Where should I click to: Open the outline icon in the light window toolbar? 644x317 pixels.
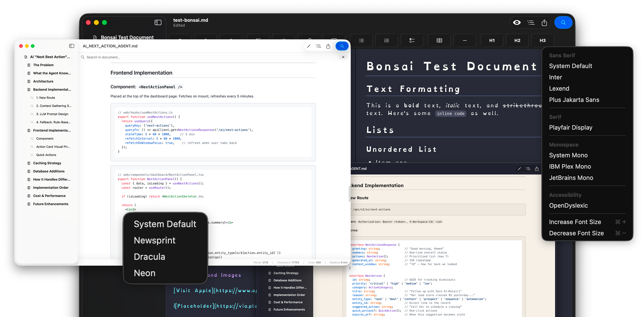click(x=318, y=46)
